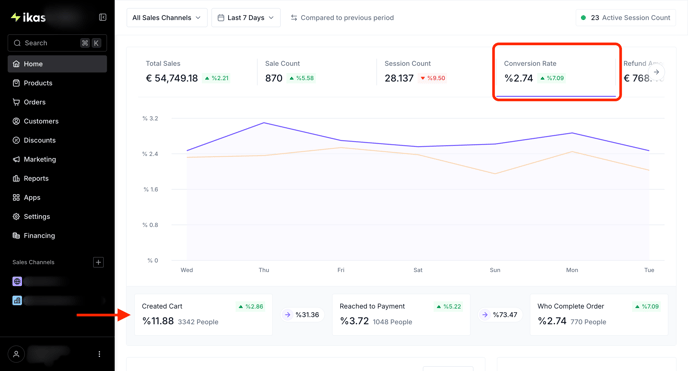Go to Orders in the sidebar
This screenshot has width=688, height=371.
57,102
